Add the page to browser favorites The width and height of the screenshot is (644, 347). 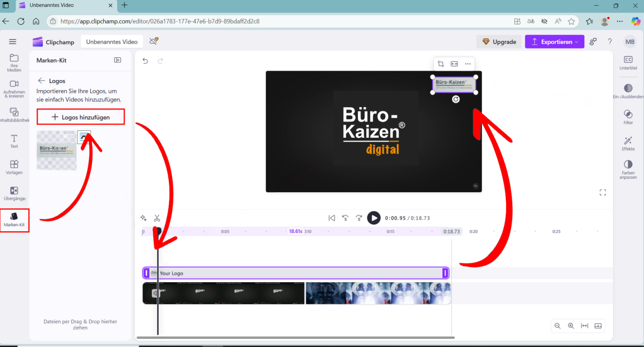[572, 21]
